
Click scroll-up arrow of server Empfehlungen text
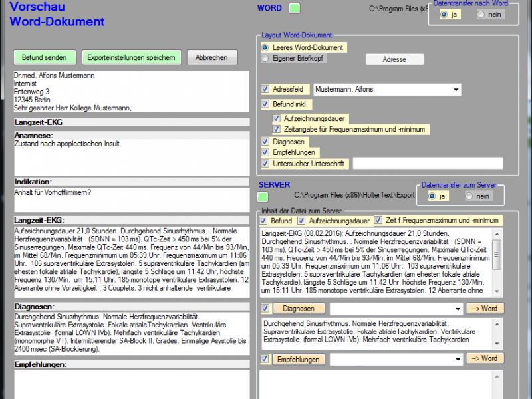pos(497,376)
